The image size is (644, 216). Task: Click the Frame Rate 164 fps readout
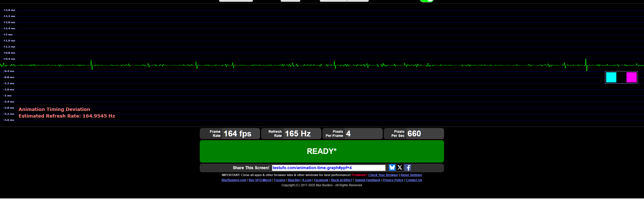tap(230, 134)
